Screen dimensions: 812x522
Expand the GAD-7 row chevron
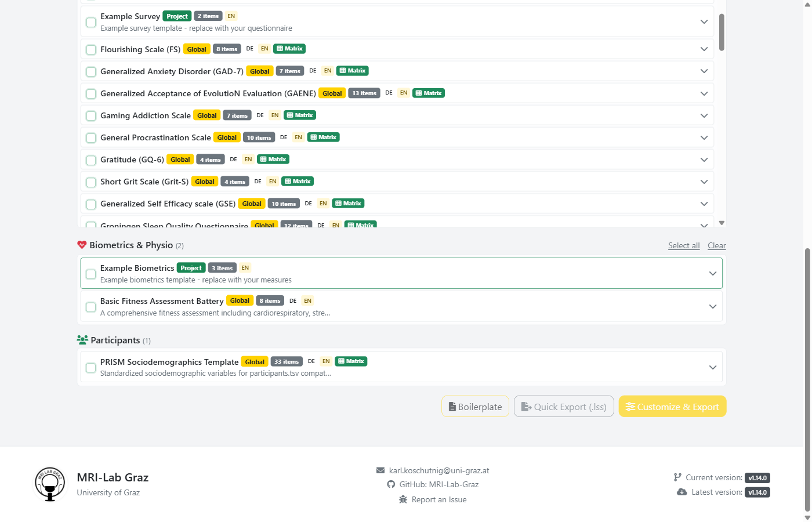point(704,71)
